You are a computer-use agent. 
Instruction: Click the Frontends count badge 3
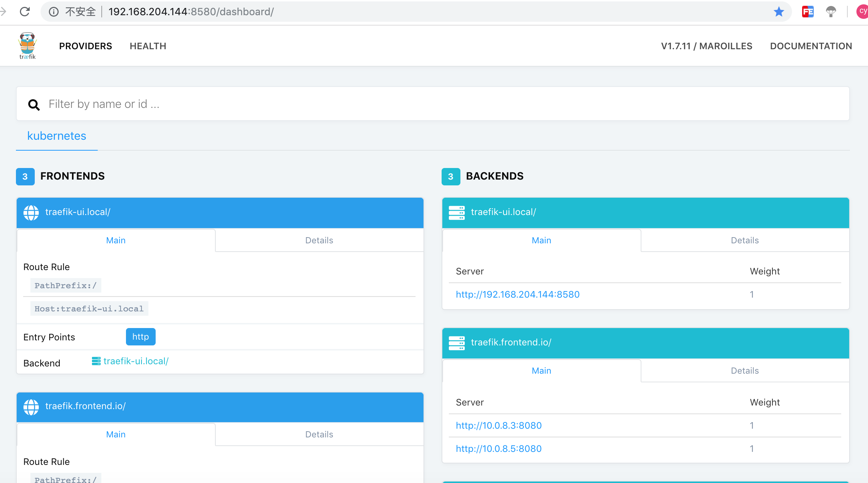(25, 177)
